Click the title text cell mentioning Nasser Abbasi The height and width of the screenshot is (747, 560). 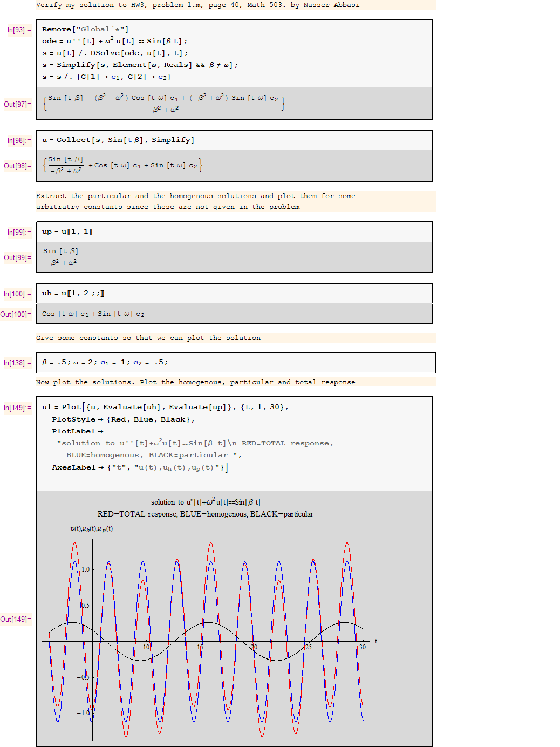(x=197, y=5)
